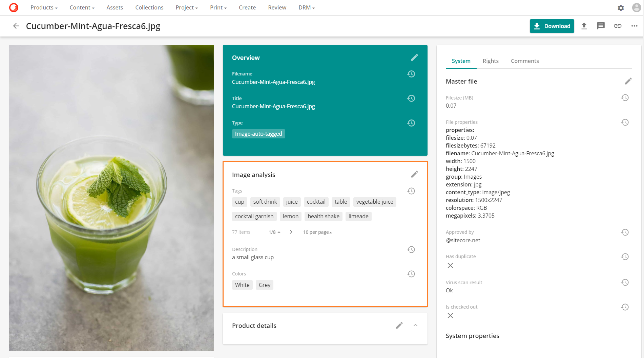Click the history clock icon next to Filename
644x358 pixels.
pyautogui.click(x=411, y=74)
